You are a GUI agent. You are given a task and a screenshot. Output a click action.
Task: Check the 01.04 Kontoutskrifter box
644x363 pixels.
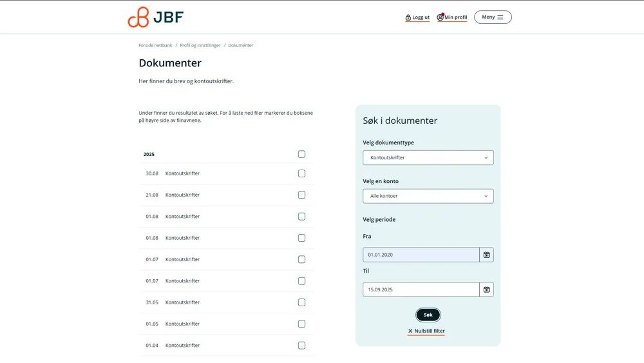pyautogui.click(x=301, y=346)
